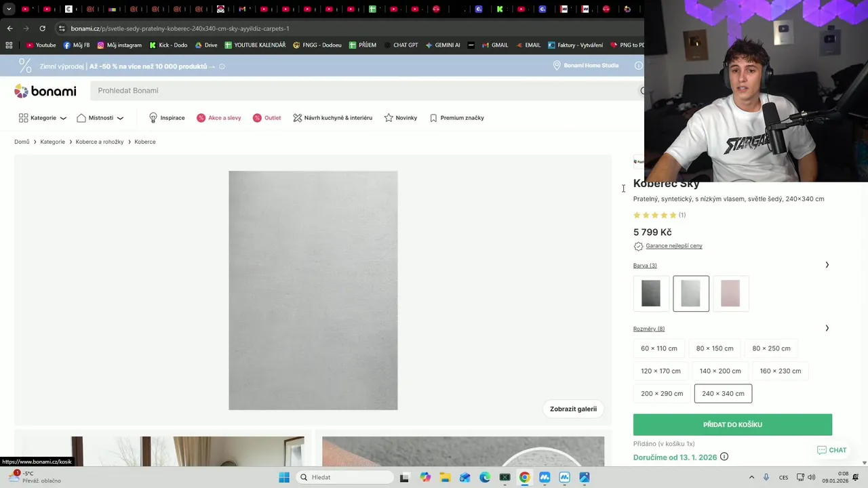Click the Bonami logo
868x488 pixels.
(x=45, y=91)
